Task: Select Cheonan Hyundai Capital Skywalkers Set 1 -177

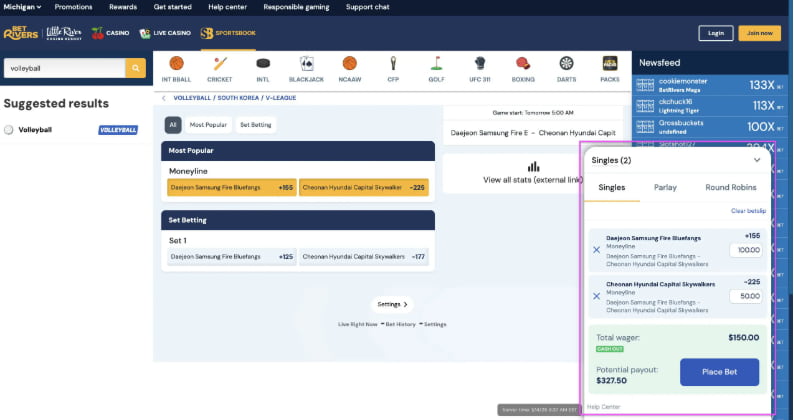Action: [364, 257]
